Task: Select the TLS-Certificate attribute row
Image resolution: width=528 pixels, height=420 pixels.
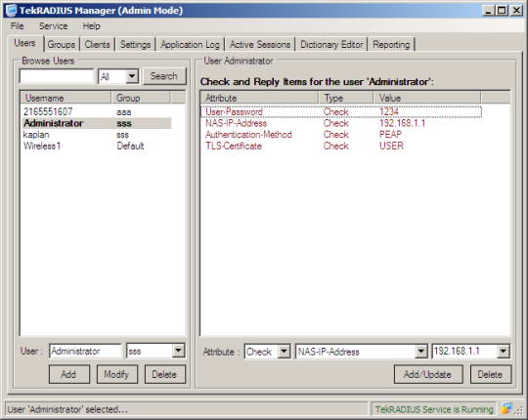Action: pos(341,146)
